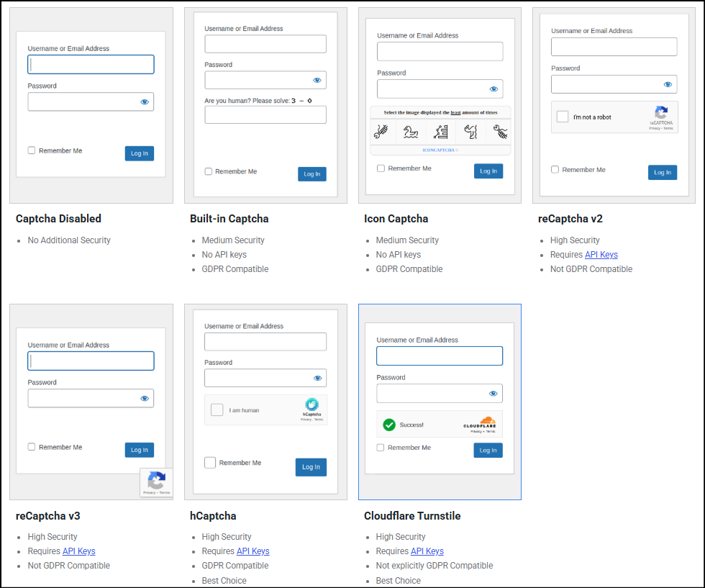Click the reCaptcha v3 corner badge
Viewport: 705px width, 588px height.
[x=156, y=483]
